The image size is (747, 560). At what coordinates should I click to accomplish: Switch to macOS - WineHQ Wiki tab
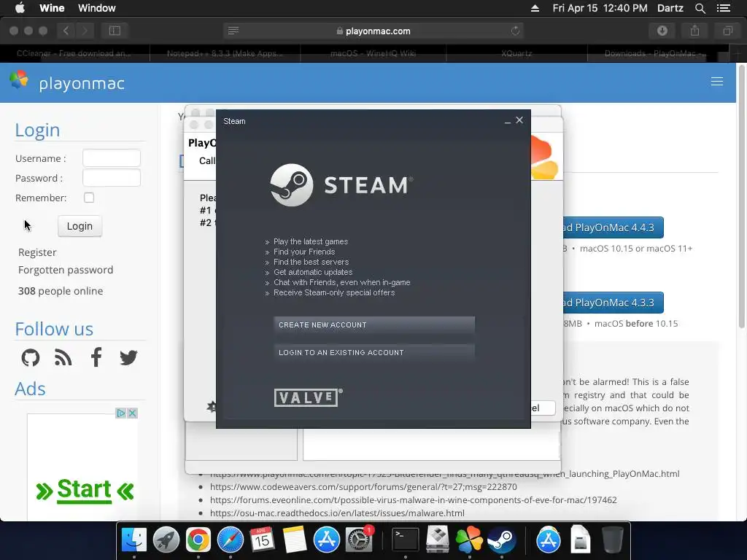(x=373, y=53)
